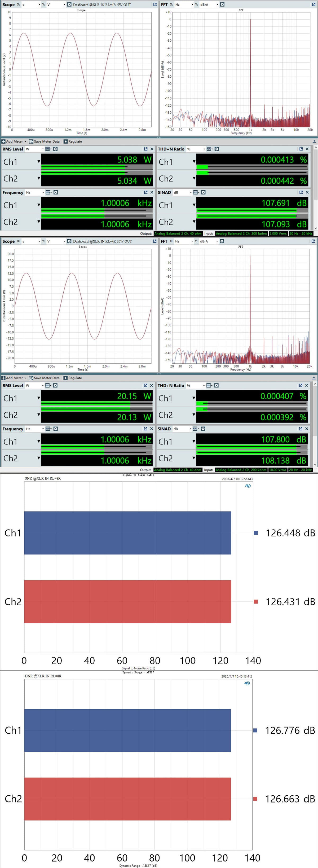Open settings gear of THD+N meter showing 0.000407 %
This screenshot has height=868, width=318.
point(216,385)
